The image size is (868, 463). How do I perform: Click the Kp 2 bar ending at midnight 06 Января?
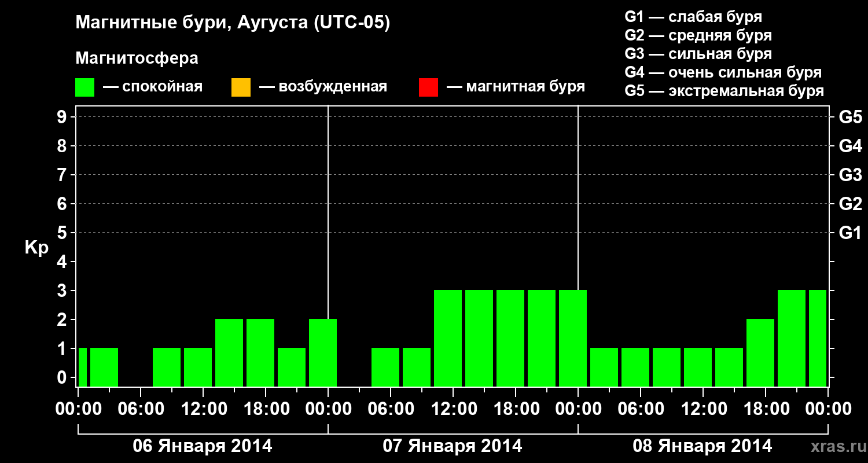click(x=323, y=352)
